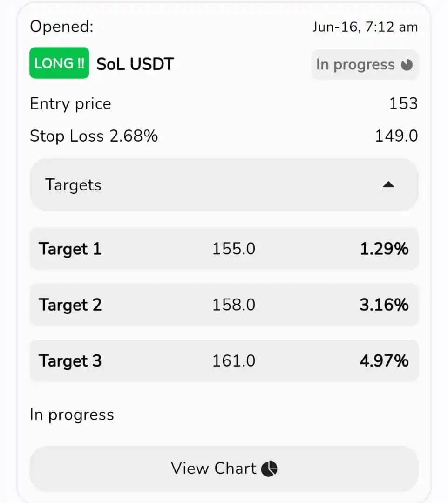Image resolution: width=448 pixels, height=503 pixels.
Task: Click the pie chart icon in View Chart
Action: click(269, 469)
